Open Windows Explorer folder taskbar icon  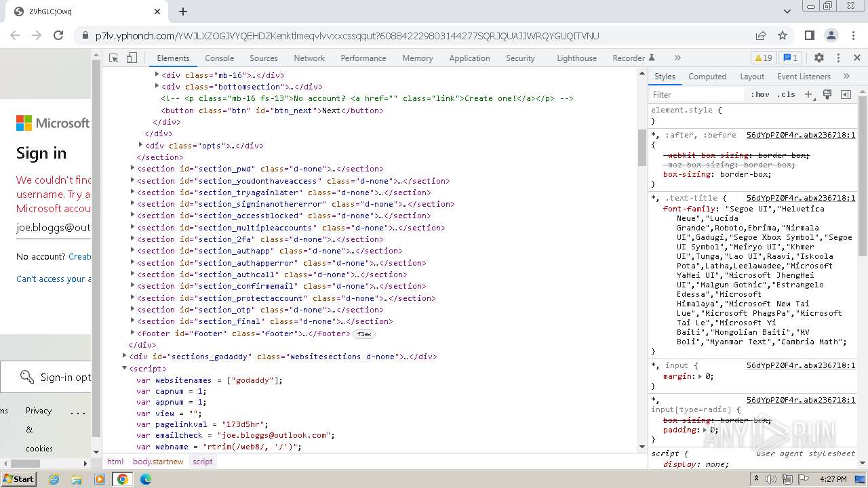point(77,479)
